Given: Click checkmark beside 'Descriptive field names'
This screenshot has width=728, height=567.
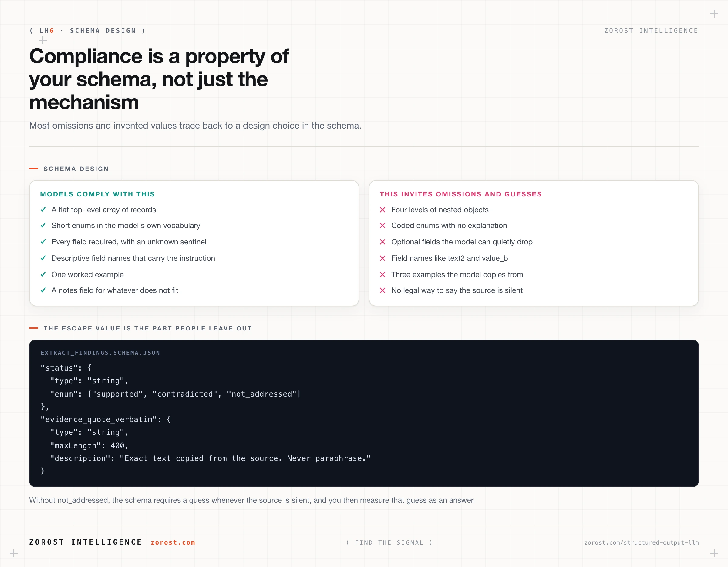Looking at the screenshot, I should [43, 258].
